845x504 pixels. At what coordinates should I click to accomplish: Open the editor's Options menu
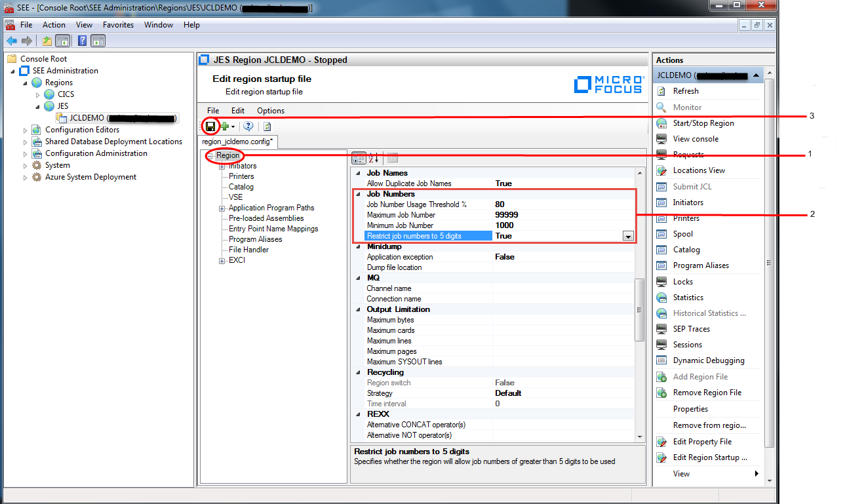(271, 111)
